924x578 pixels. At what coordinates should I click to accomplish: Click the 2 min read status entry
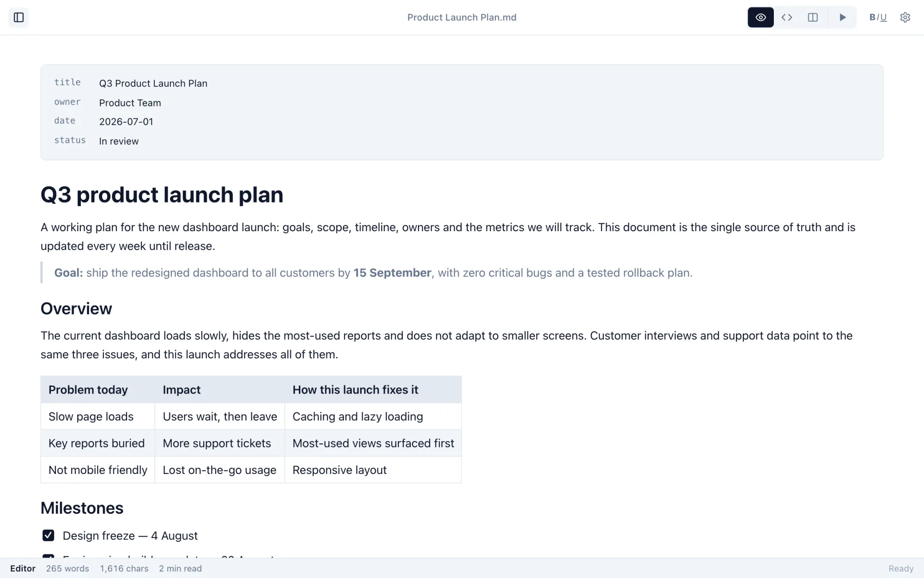click(180, 568)
